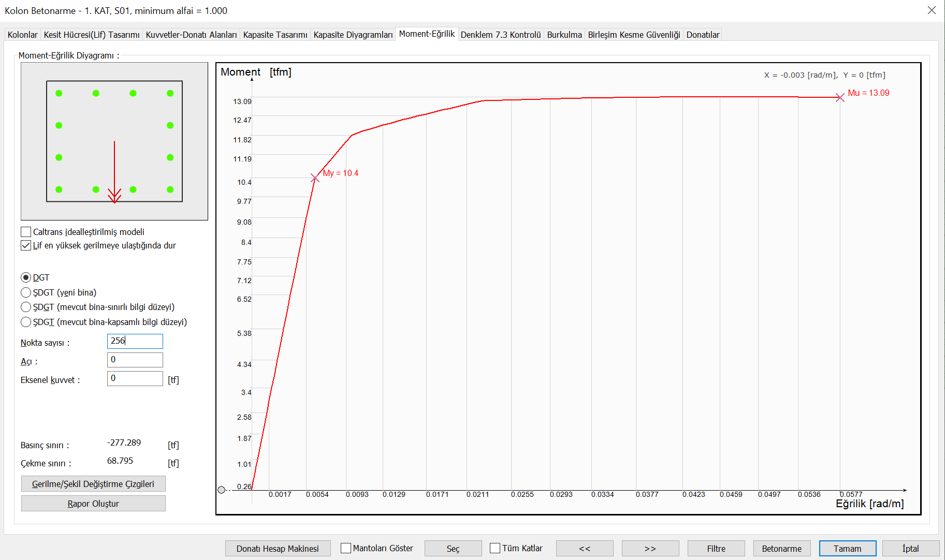Image resolution: width=945 pixels, height=560 pixels.
Task: Select the Moment-Eğrilik tab
Action: pos(427,34)
